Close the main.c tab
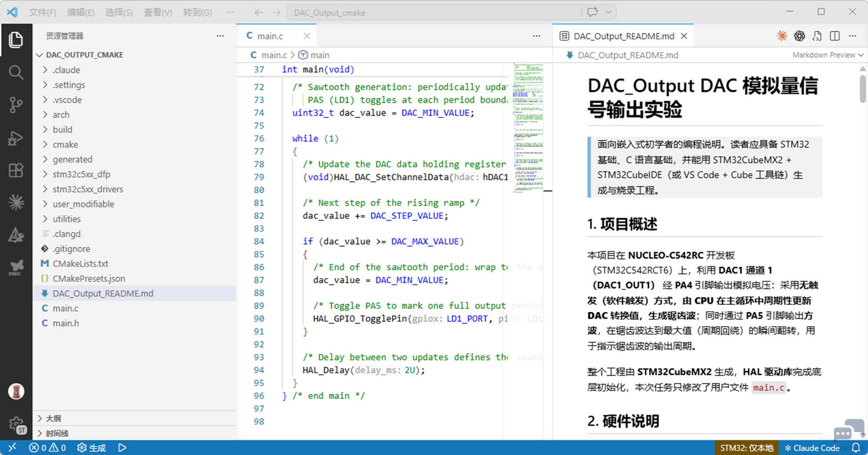The width and height of the screenshot is (868, 455). (307, 36)
